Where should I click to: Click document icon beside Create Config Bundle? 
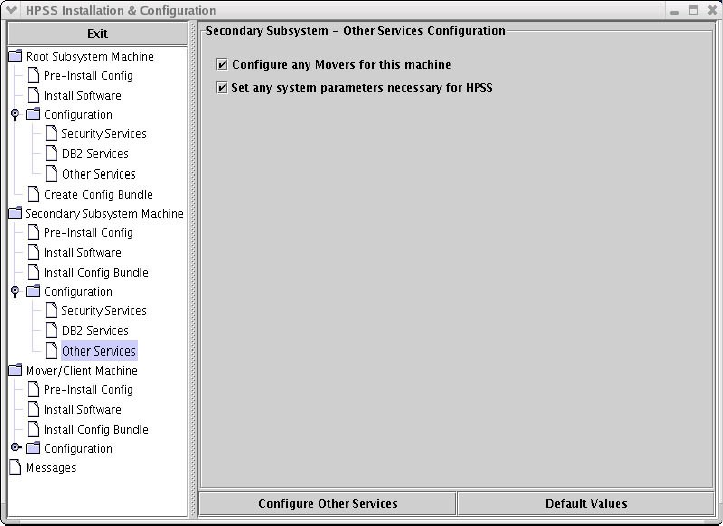coord(34,194)
